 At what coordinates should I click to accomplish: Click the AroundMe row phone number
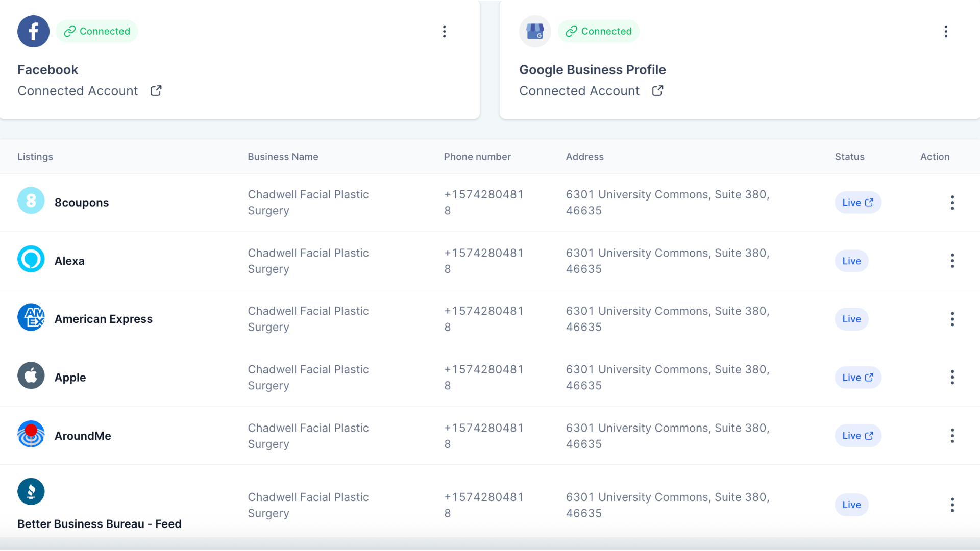tap(484, 436)
